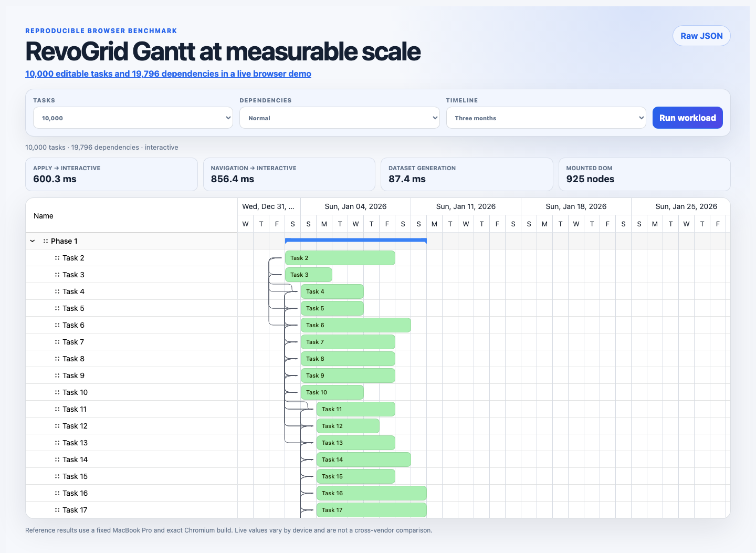Screen dimensions: 756x553
Task: Select the Phase 1 summary bar in timeline
Action: pos(355,241)
